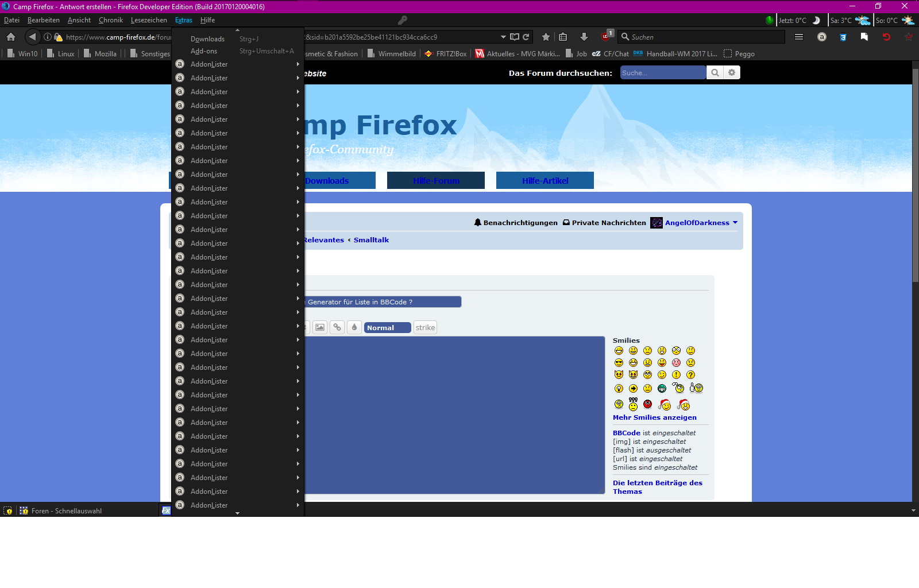
Task: Open the Bearbeiten menu
Action: [x=44, y=20]
